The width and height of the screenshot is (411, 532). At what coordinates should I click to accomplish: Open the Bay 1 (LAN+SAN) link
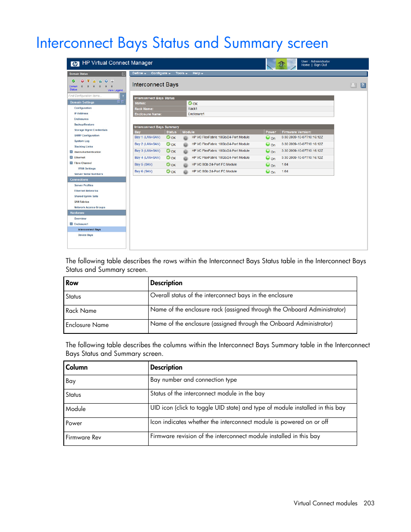(147, 137)
